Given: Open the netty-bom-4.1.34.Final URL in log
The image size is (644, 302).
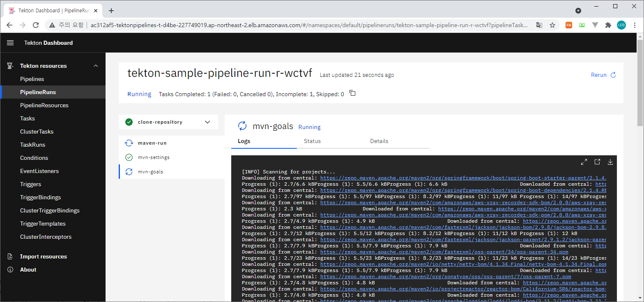Looking at the screenshot, I should (x=463, y=264).
